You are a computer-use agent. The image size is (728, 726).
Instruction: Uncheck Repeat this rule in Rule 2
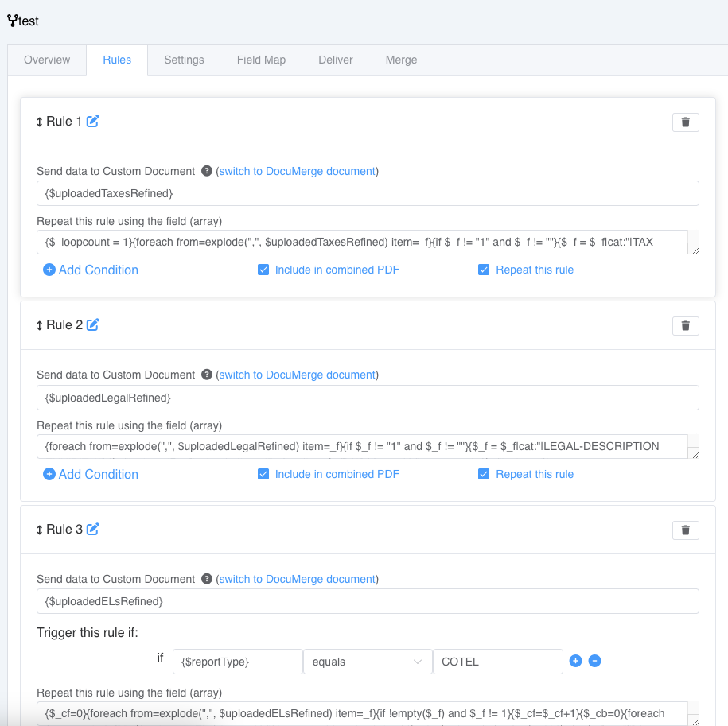[483, 474]
